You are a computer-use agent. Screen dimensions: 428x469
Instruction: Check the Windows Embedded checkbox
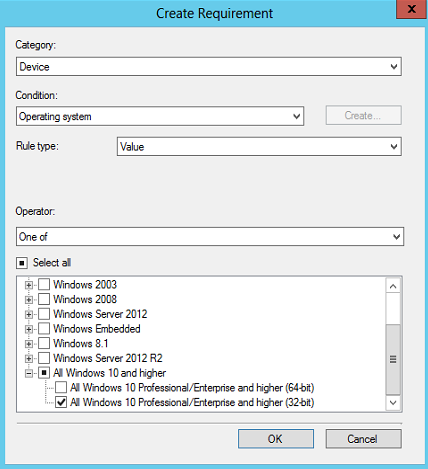pyautogui.click(x=44, y=329)
